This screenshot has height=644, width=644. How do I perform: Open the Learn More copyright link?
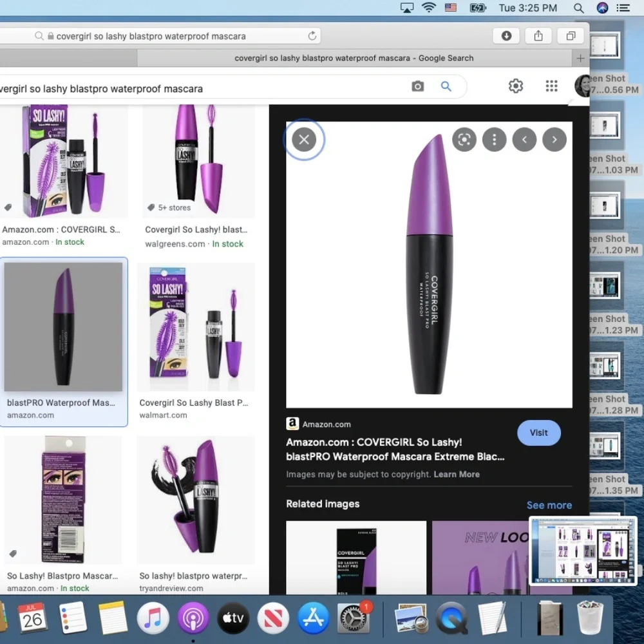coord(457,474)
